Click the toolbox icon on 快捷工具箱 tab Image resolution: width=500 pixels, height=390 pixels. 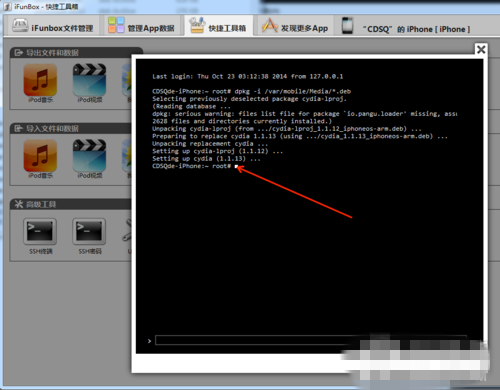196,25
